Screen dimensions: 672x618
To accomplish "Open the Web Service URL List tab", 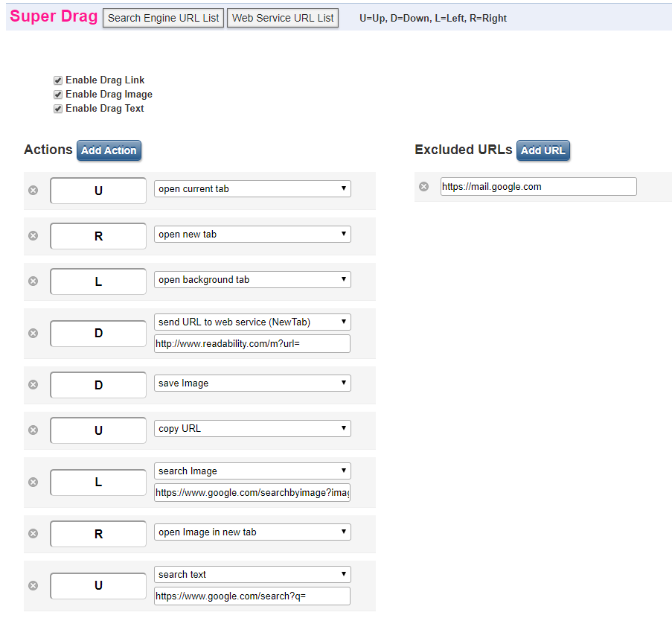I will 283,18.
